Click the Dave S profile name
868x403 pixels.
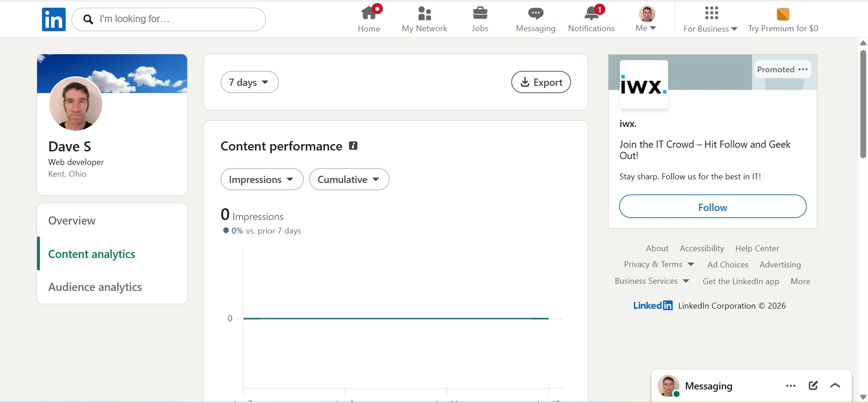(70, 146)
